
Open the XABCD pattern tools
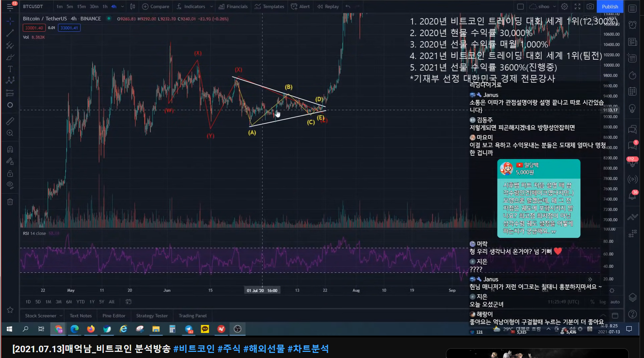10,81
